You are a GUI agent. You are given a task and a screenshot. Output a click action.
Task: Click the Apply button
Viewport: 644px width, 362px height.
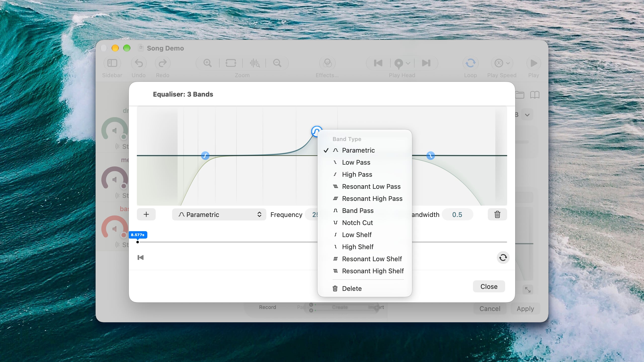[525, 308]
